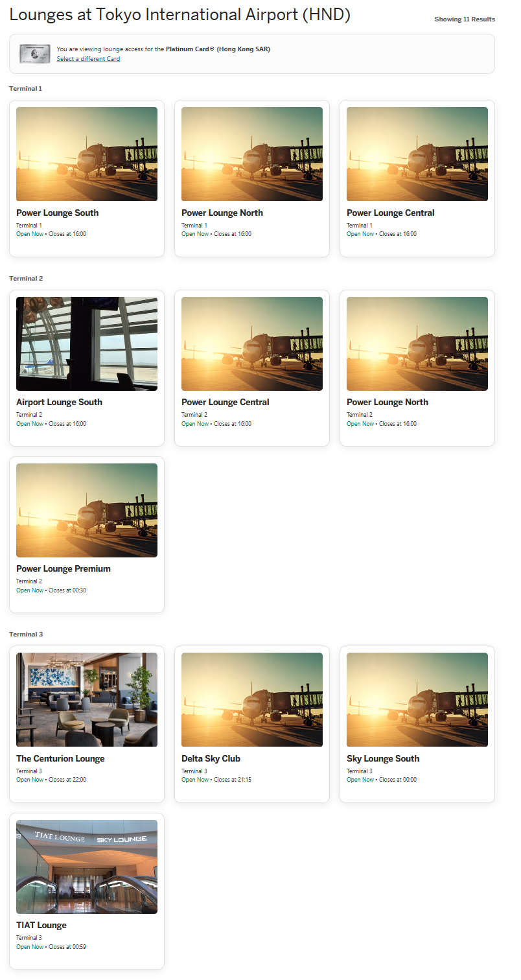The height and width of the screenshot is (980, 521).
Task: Open the Power Lounge South title
Action: [x=58, y=213]
